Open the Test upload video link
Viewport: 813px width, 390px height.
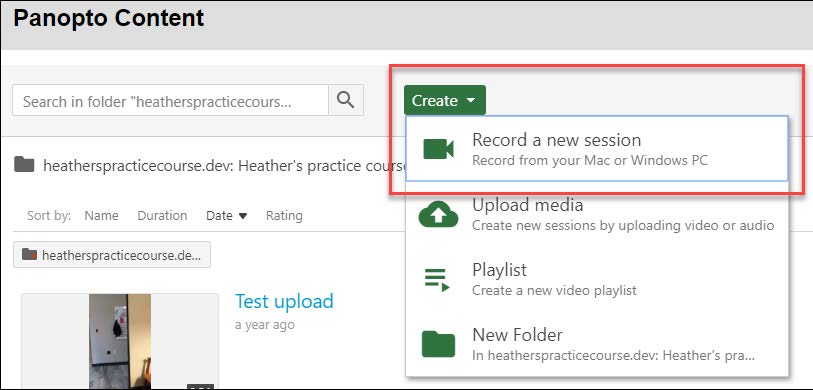tap(285, 301)
